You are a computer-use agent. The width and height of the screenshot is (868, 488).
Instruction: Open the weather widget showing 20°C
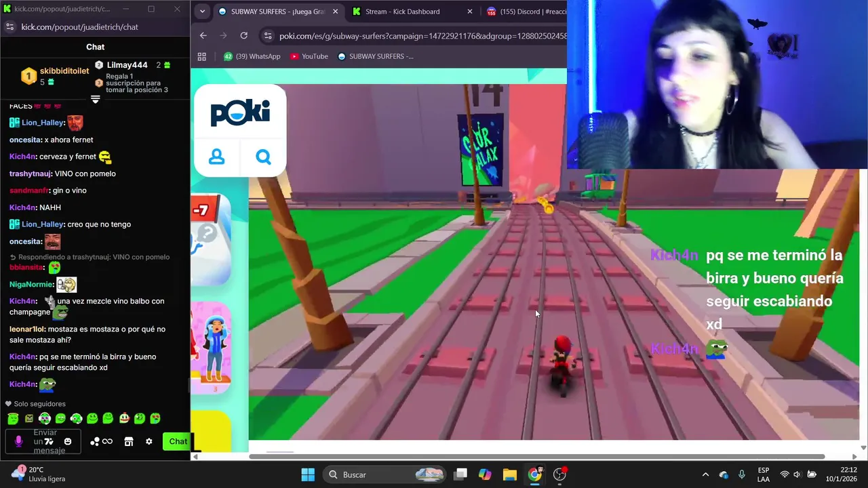pyautogui.click(x=39, y=474)
